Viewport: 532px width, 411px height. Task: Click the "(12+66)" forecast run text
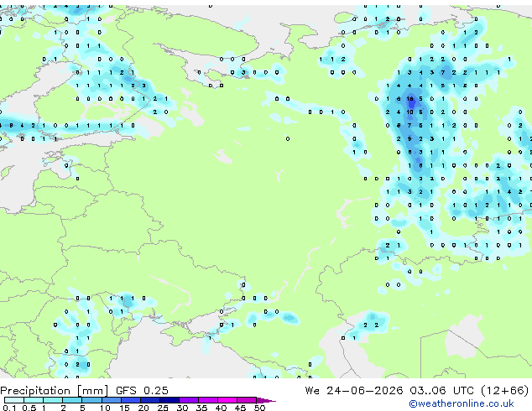coord(505,391)
